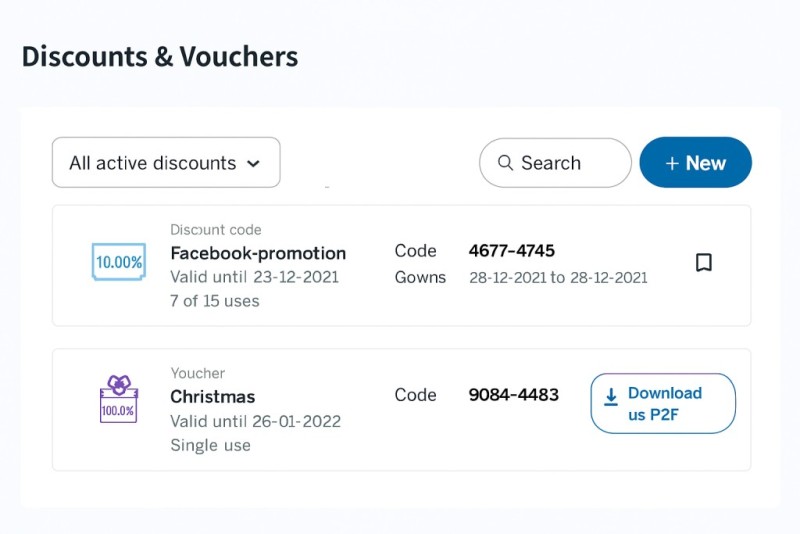Click the chevron beside All active discounts
Screen dimensions: 800x534
coord(254,164)
